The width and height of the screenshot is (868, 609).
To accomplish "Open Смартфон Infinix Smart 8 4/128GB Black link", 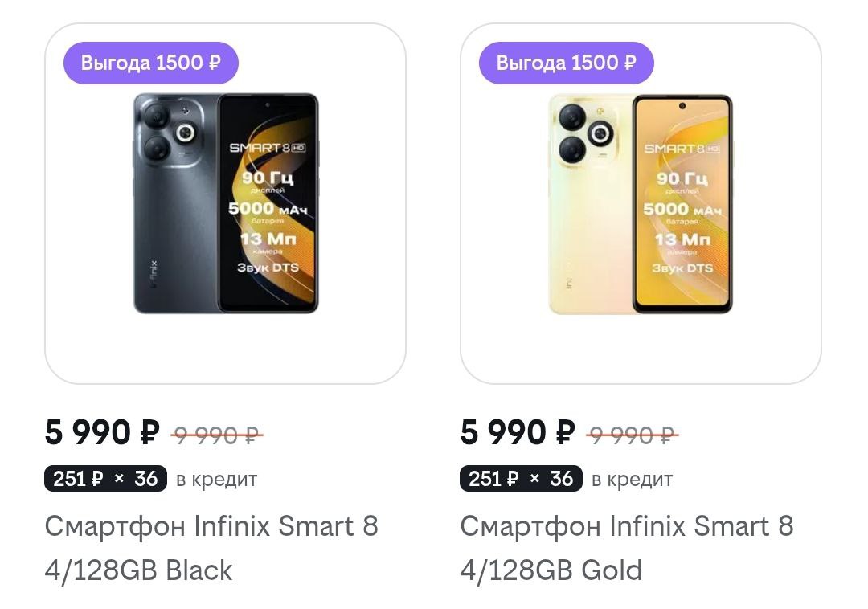I will [x=211, y=548].
